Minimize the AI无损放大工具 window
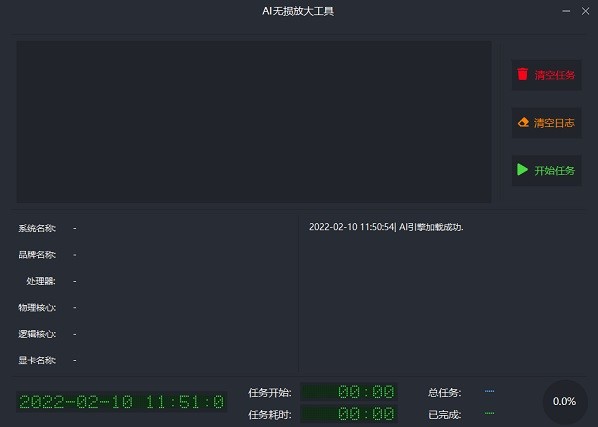Screen dimensions: 598x427 [x=566, y=11]
